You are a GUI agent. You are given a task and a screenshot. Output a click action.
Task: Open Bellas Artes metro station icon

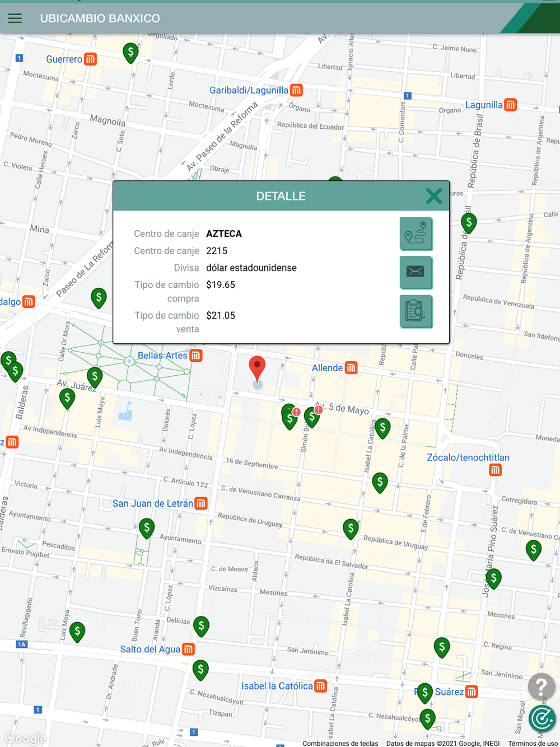[195, 356]
